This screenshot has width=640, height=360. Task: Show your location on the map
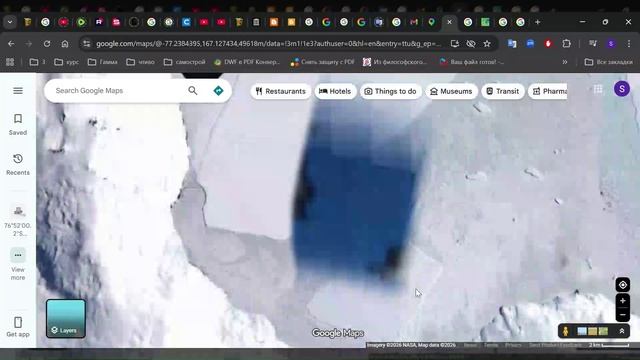click(622, 284)
